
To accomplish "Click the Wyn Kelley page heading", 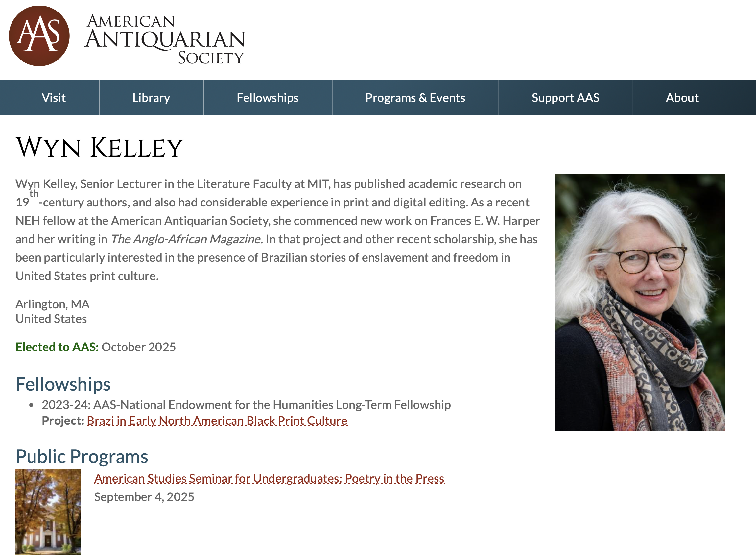I will (x=99, y=147).
